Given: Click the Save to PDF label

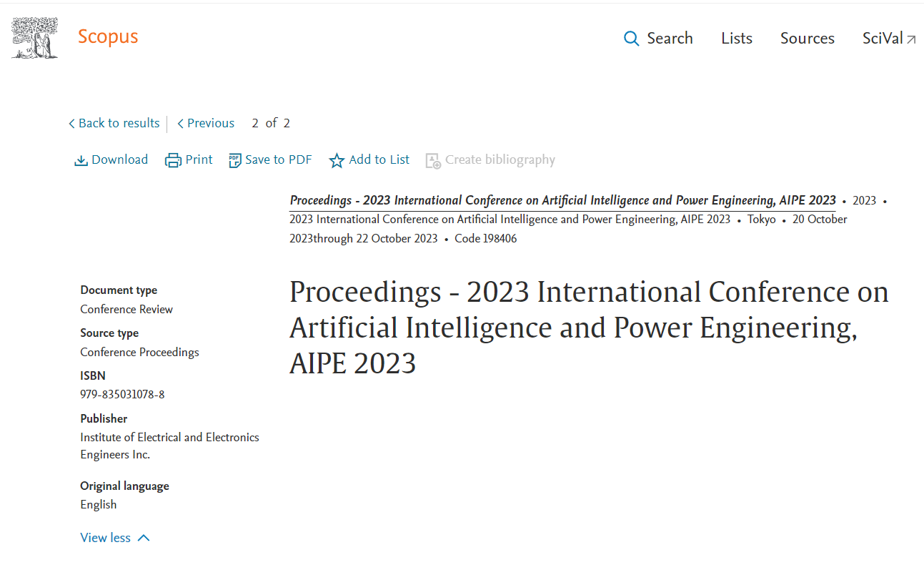Looking at the screenshot, I should [x=278, y=159].
